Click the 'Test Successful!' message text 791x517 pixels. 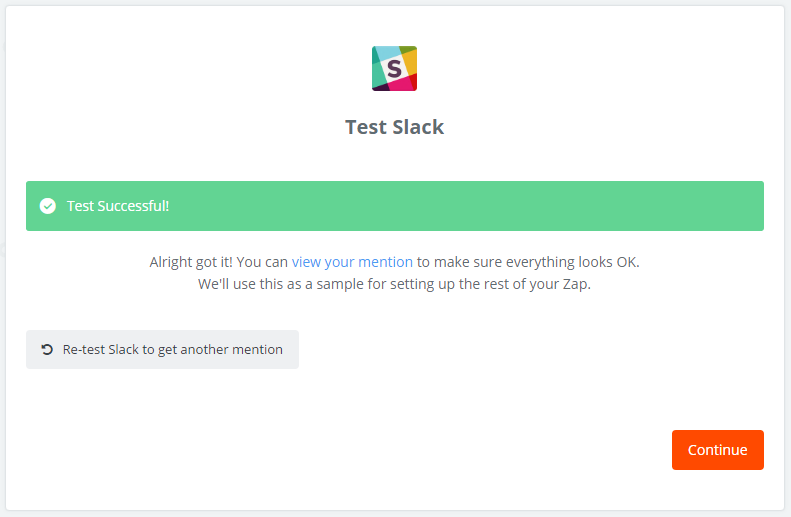118,206
